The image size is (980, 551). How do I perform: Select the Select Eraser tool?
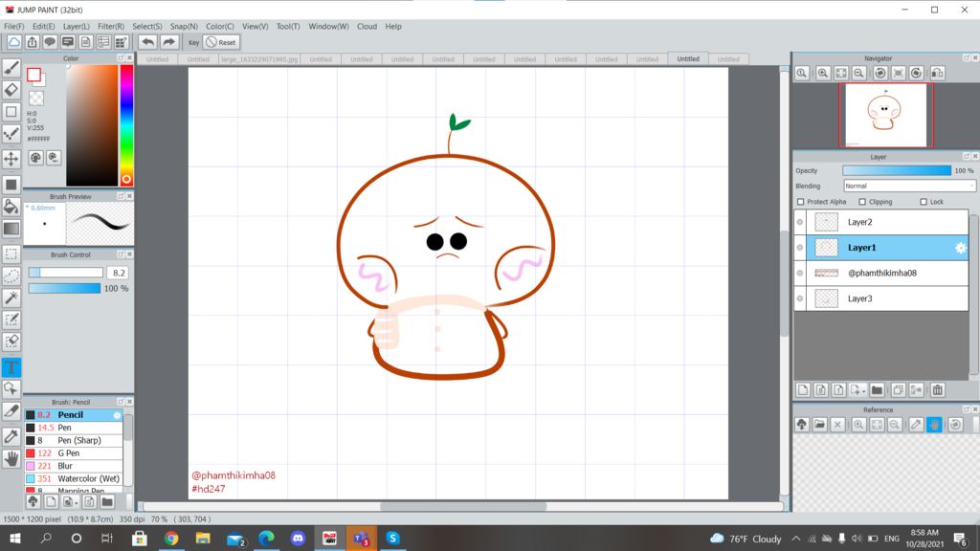(x=11, y=342)
